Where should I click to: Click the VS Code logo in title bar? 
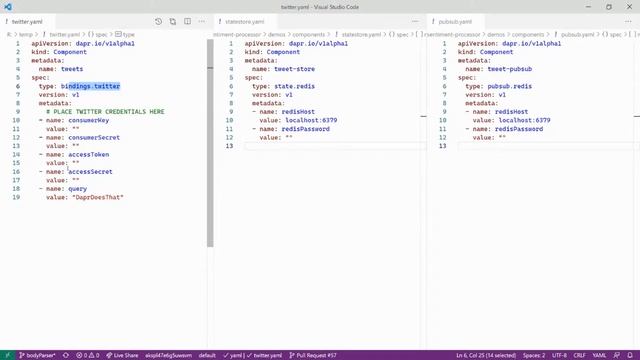(8, 7)
